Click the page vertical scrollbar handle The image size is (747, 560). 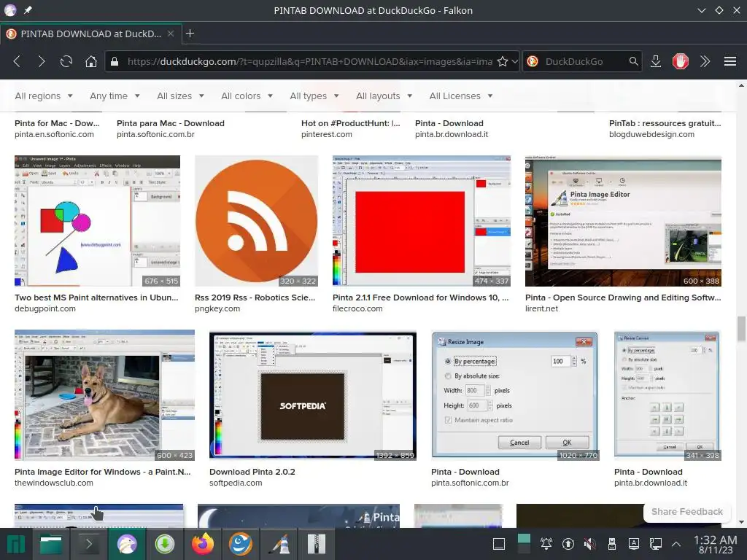click(x=741, y=329)
